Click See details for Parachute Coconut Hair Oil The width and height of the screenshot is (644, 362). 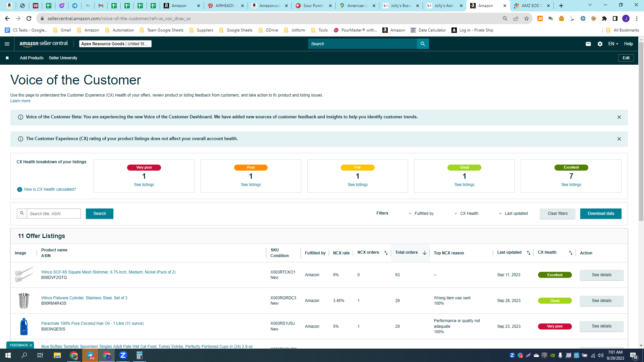coord(602,326)
